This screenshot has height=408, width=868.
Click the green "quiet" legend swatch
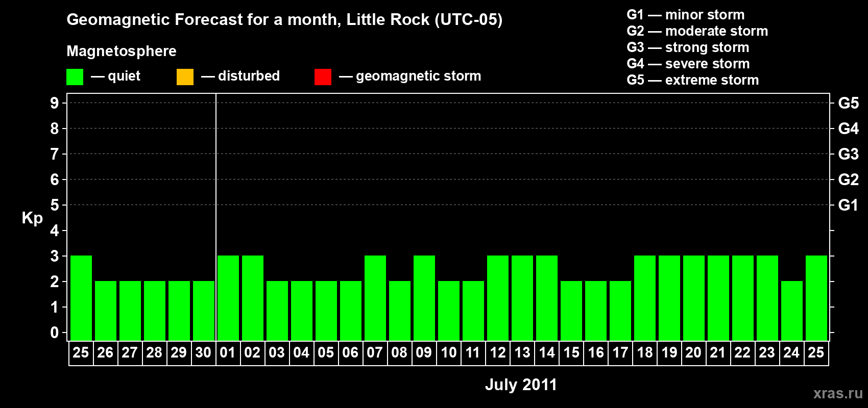(x=75, y=77)
